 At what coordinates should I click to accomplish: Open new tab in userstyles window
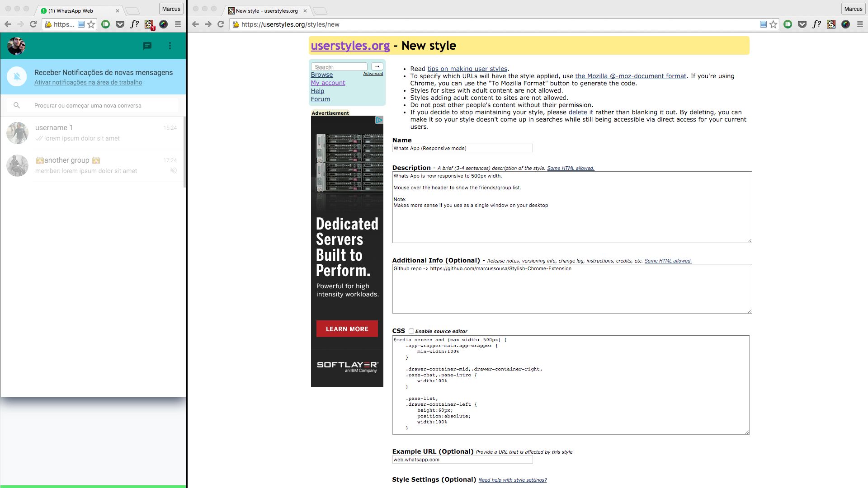[320, 11]
